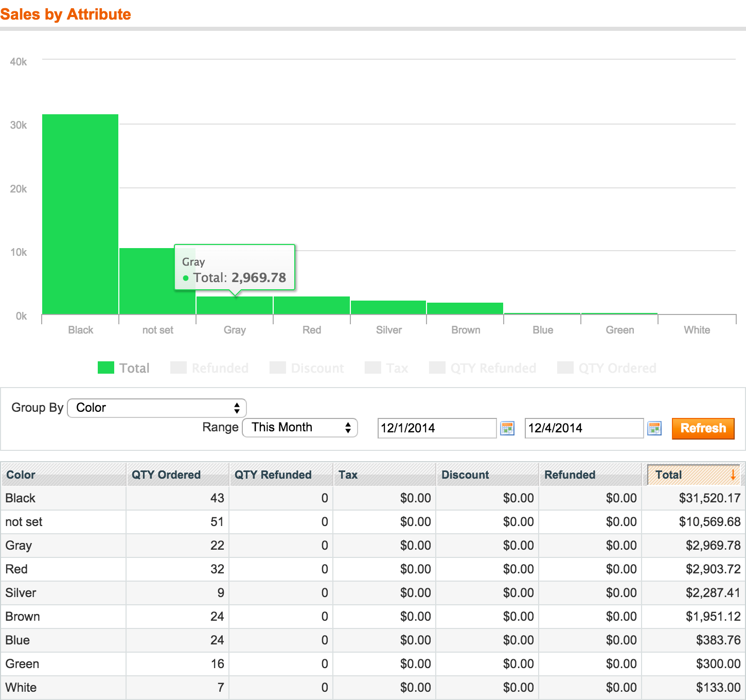The height and width of the screenshot is (700, 746).
Task: Enable QTY Refunded series in legend
Action: coord(483,368)
